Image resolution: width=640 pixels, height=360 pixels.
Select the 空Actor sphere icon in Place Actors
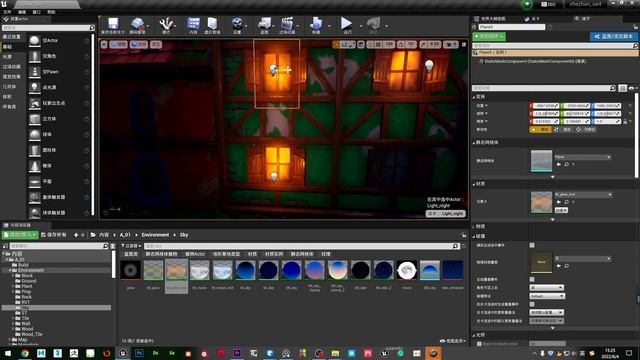[35, 40]
